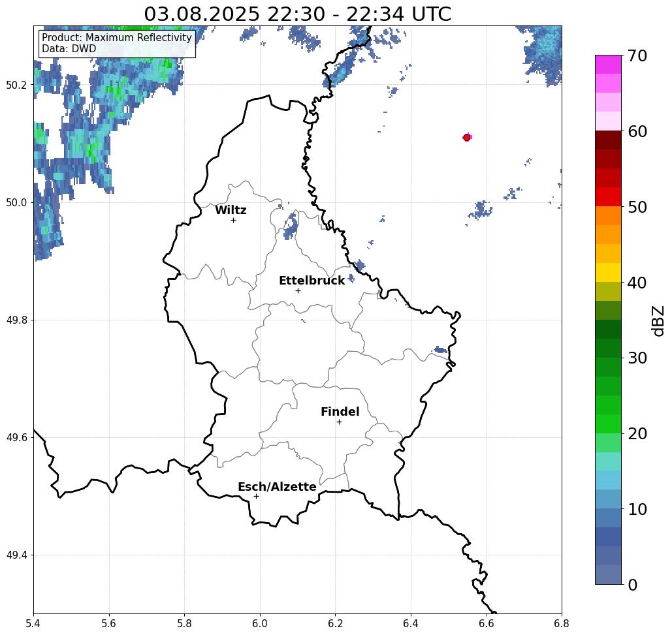Viewport: 672px width, 635px height.
Task: Click the 50.0 latitude label
Action: 16,202
